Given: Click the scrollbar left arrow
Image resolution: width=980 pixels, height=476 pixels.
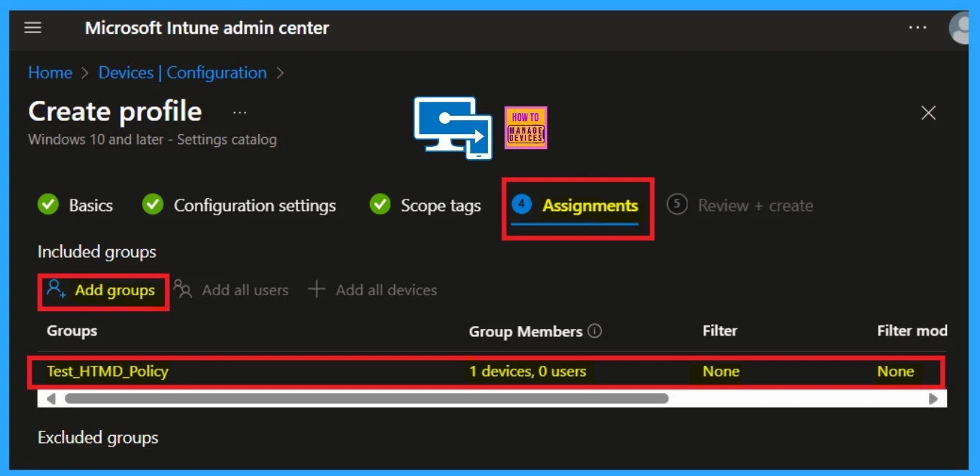Looking at the screenshot, I should click(x=50, y=398).
